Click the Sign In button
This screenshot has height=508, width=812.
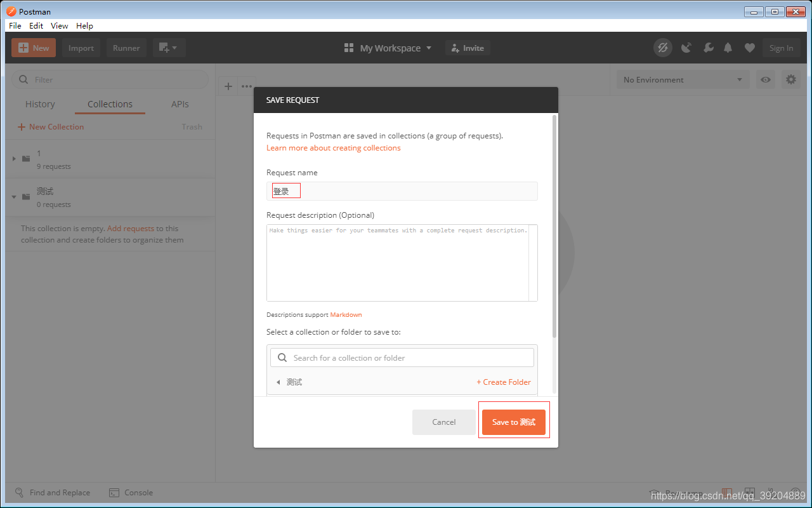781,48
